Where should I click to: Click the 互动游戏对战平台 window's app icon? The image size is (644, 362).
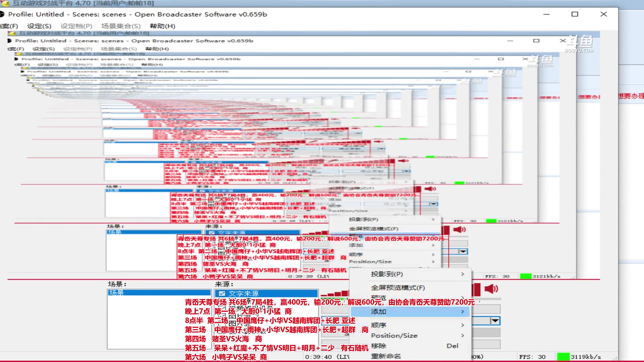(x=5, y=3)
